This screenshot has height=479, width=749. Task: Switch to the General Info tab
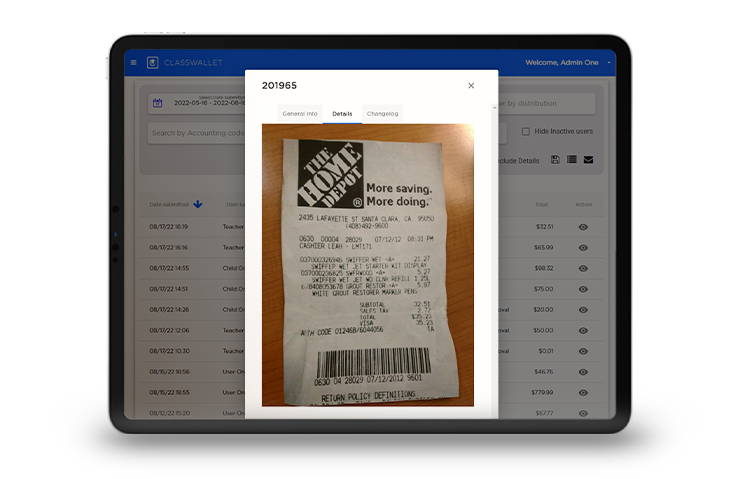(300, 114)
